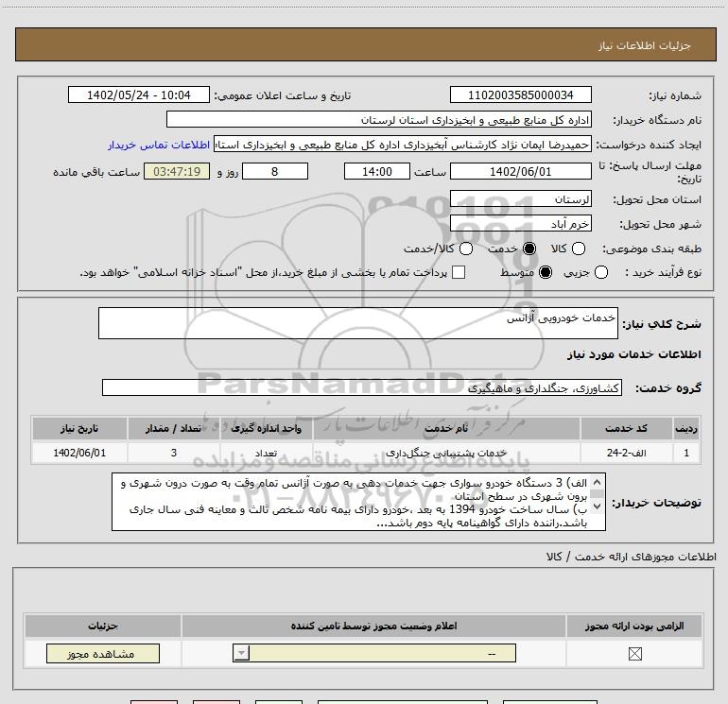Image resolution: width=728 pixels, height=704 pixels.
Task: Click the up arrow in buyer notes scrollbar
Action: 598,482
